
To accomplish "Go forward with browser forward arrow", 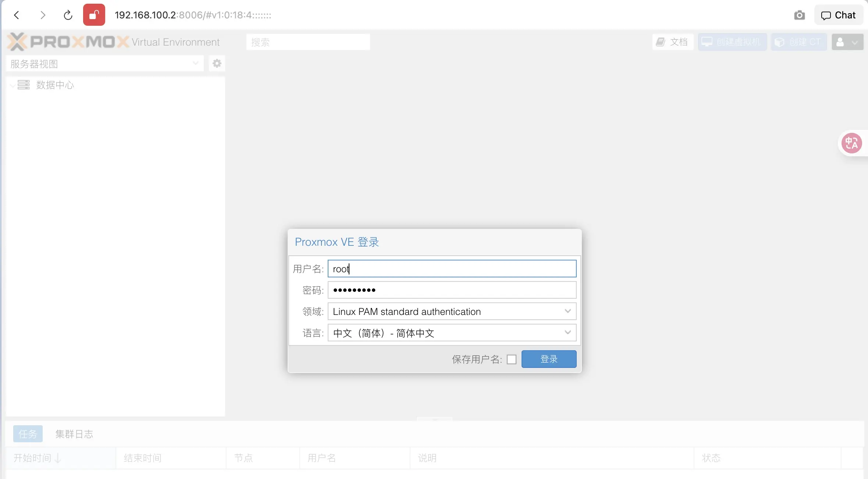I will tap(43, 15).
